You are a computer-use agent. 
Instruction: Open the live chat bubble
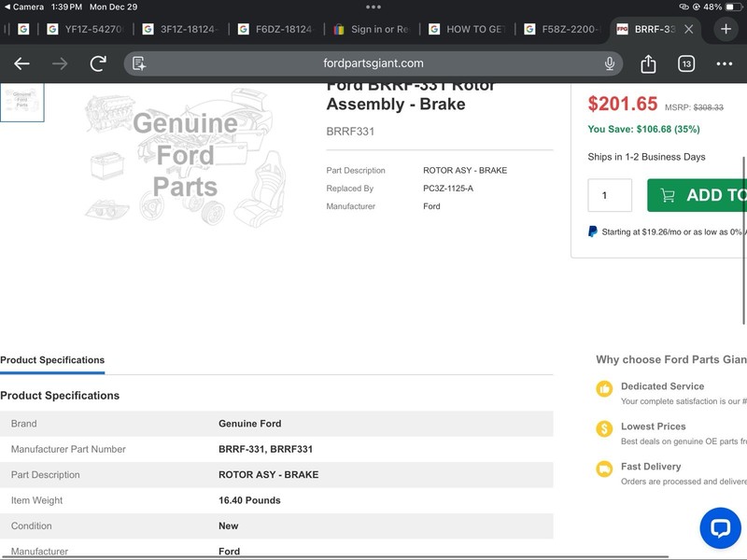pyautogui.click(x=720, y=527)
